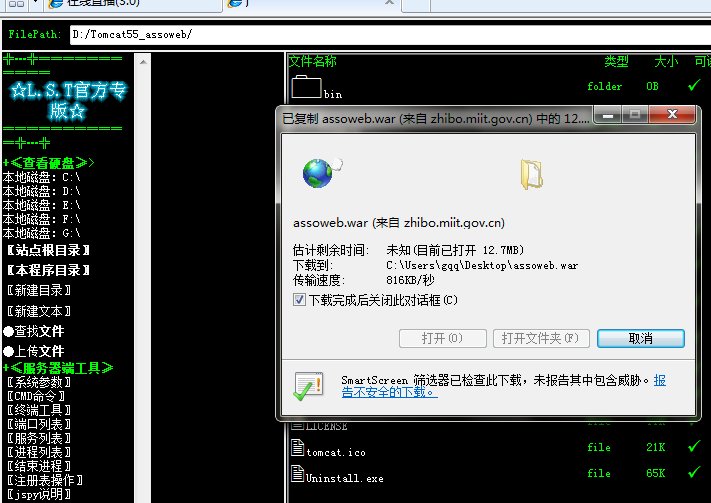Toggle 下载完成后关闭此对话框 checkbox
The width and height of the screenshot is (711, 503).
(x=299, y=300)
